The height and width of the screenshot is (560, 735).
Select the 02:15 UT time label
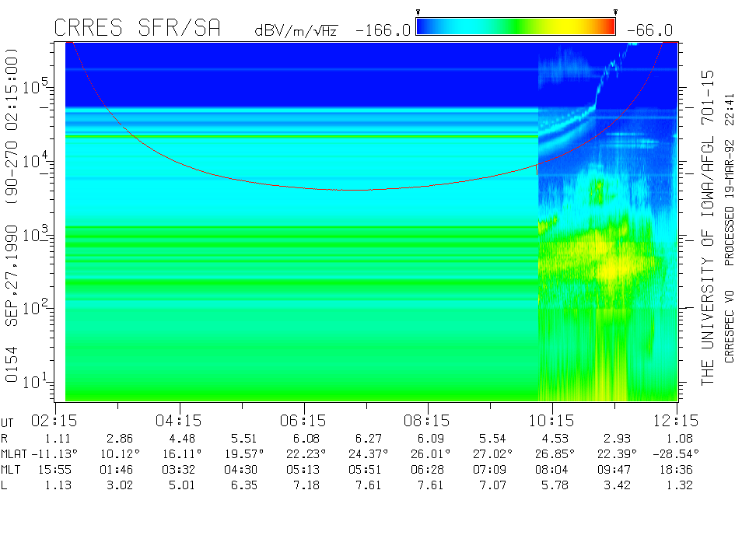pos(54,421)
